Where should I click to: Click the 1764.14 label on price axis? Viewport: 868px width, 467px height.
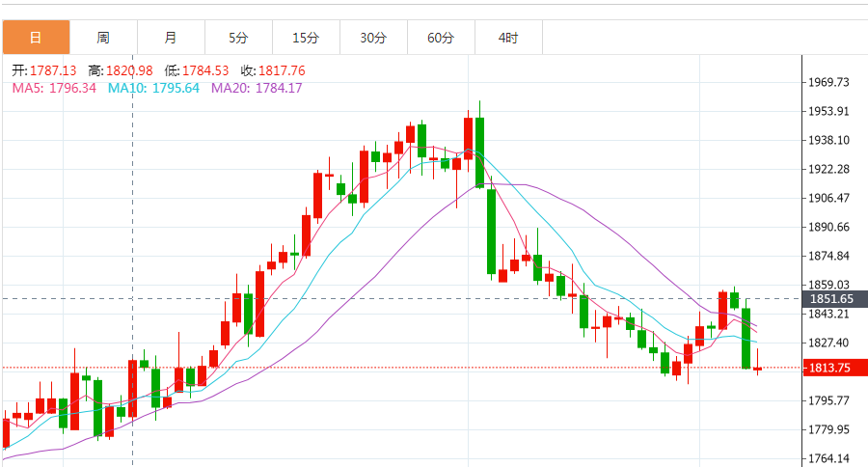(x=828, y=458)
